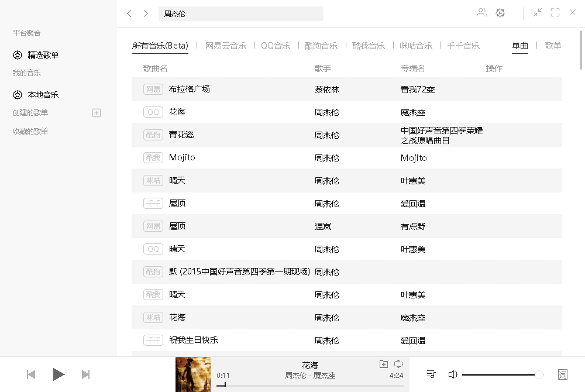Open the settings gear icon
This screenshot has height=392, width=585.
point(500,12)
